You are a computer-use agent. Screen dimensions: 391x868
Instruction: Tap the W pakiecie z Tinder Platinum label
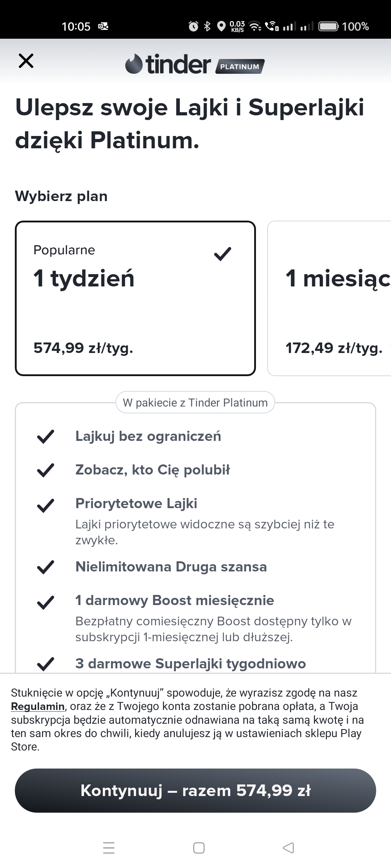pyautogui.click(x=195, y=403)
